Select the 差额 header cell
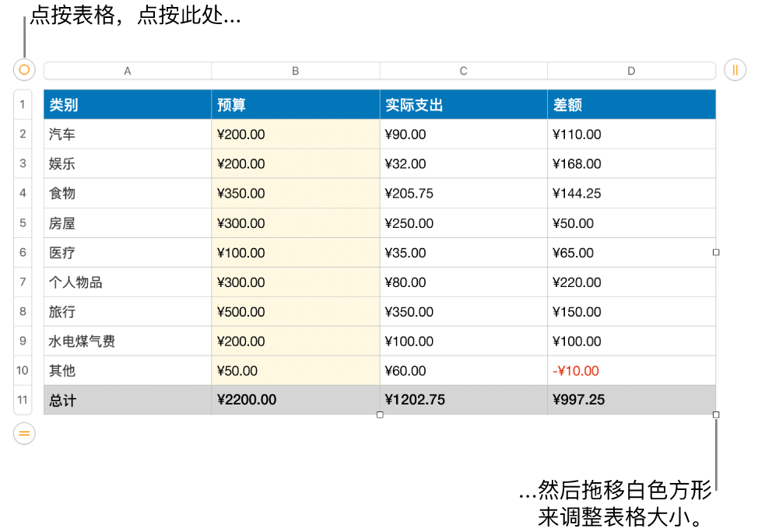The width and height of the screenshot is (758, 532). pos(631,103)
